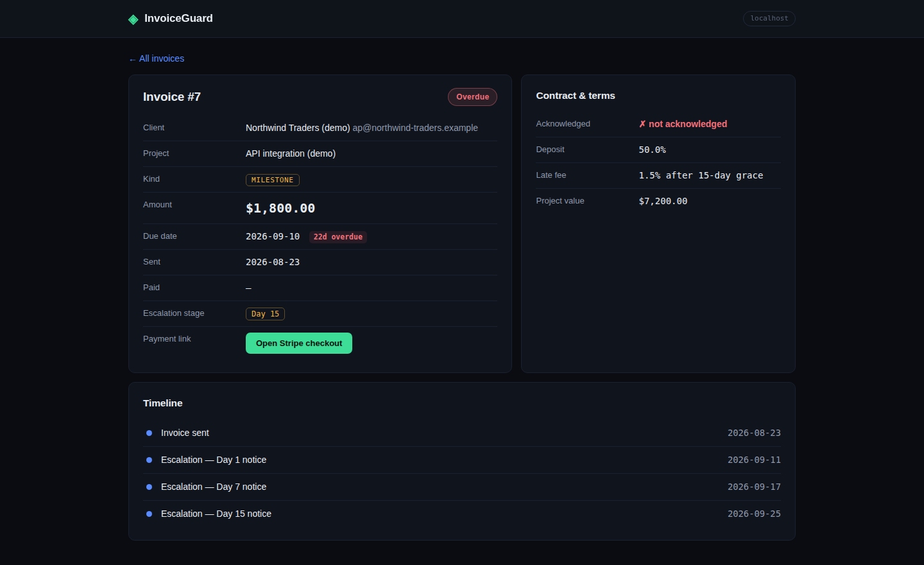Click the InvoiceGuard diamond logo icon
This screenshot has height=565, width=924.
(x=133, y=19)
